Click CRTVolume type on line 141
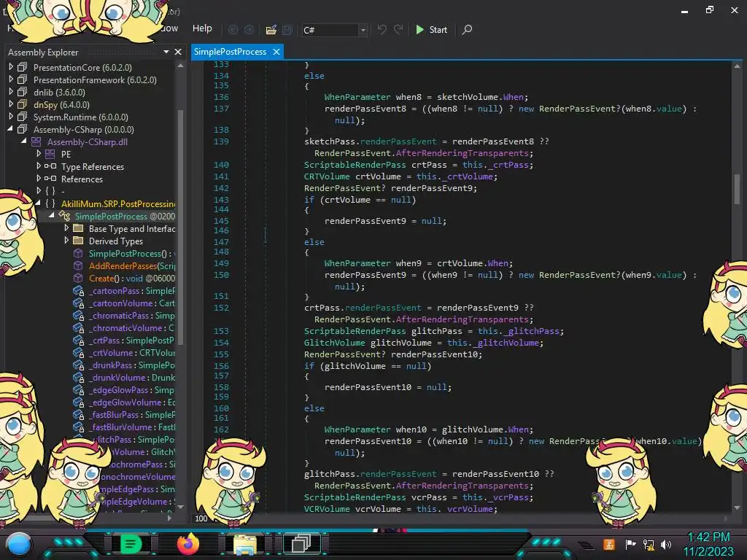 (327, 176)
